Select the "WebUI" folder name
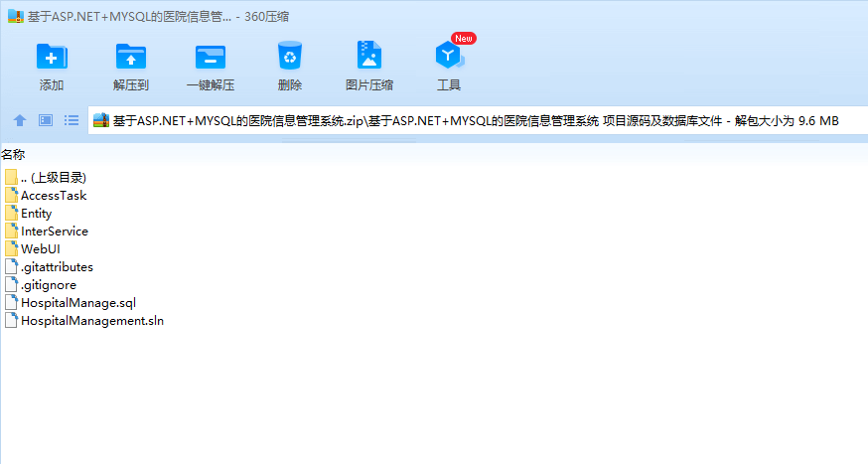 point(41,248)
